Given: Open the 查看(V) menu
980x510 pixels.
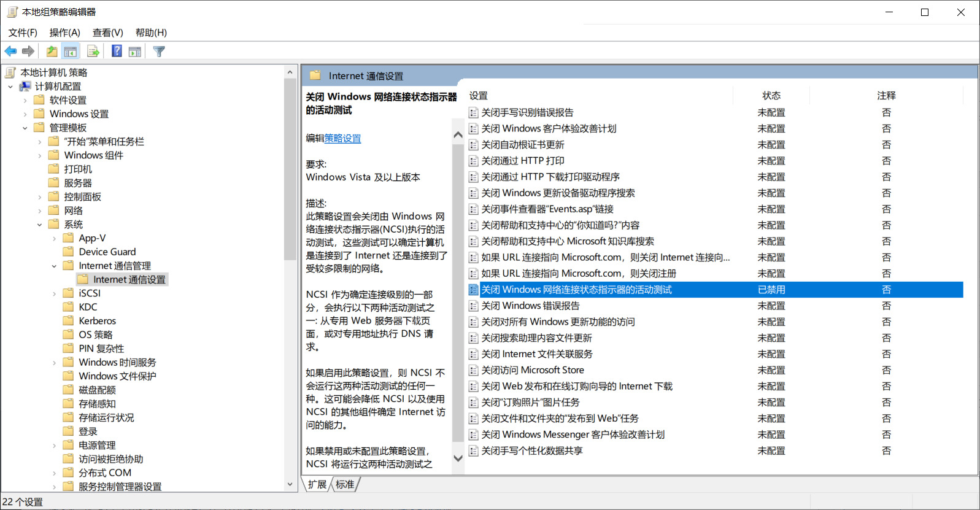Looking at the screenshot, I should click(108, 33).
